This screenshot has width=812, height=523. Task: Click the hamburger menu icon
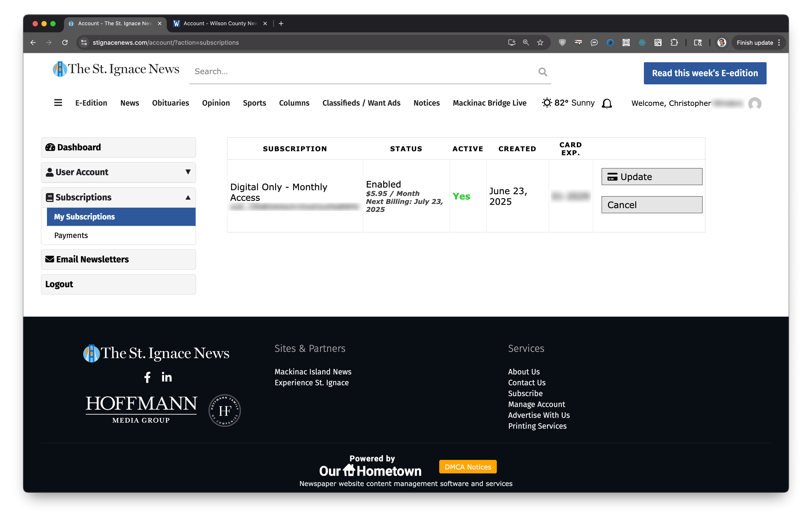click(x=58, y=103)
